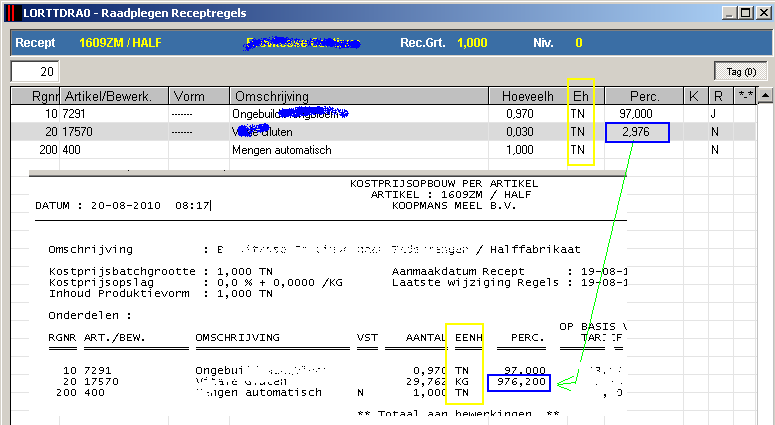This screenshot has width=775, height=425.
Task: Click the scroll up arrow of the table
Action: point(765,95)
